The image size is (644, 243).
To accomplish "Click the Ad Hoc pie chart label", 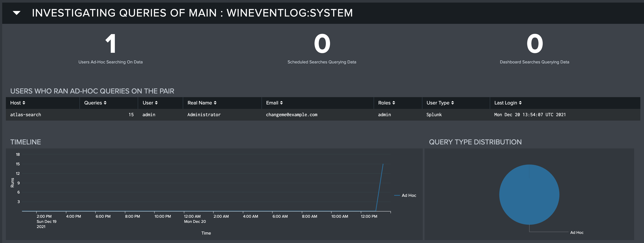I will pyautogui.click(x=576, y=233).
